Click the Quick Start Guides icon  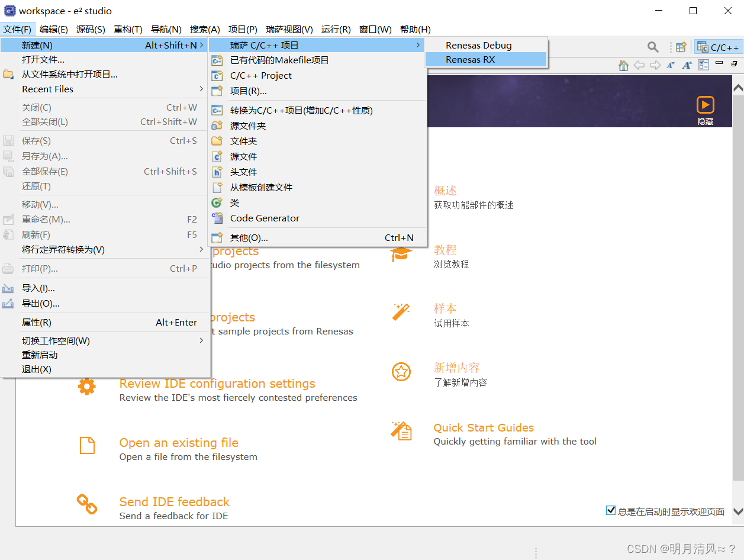coord(401,431)
